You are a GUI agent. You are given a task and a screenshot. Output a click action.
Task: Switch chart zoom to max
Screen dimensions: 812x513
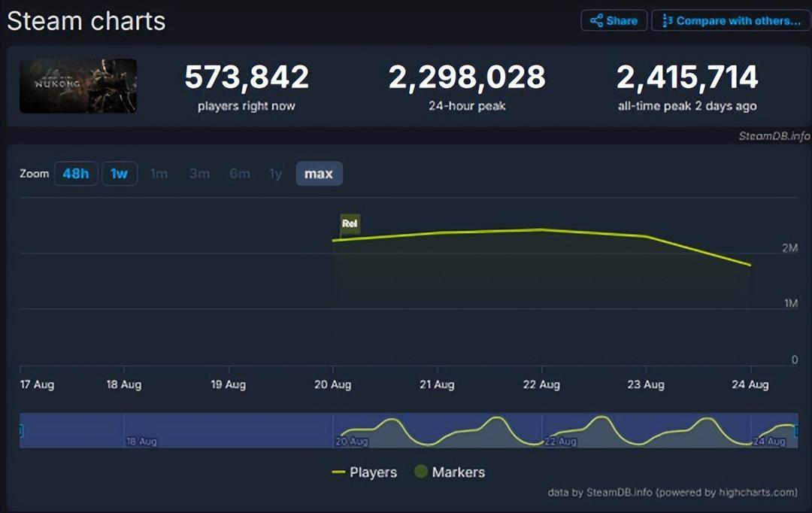point(319,174)
